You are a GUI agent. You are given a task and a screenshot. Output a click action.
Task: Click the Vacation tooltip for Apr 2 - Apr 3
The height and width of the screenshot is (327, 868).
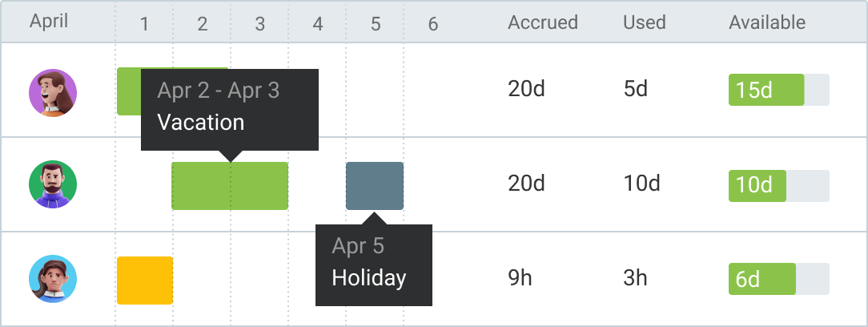click(230, 108)
